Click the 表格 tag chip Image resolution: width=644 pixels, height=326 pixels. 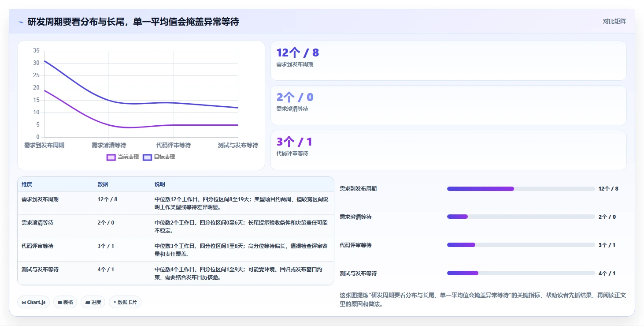[65, 302]
